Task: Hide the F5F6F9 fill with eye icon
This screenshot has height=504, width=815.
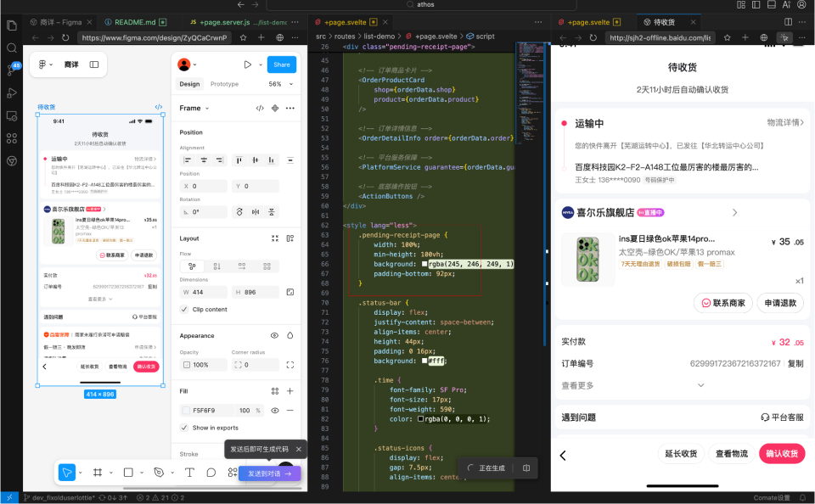Action: [275, 411]
